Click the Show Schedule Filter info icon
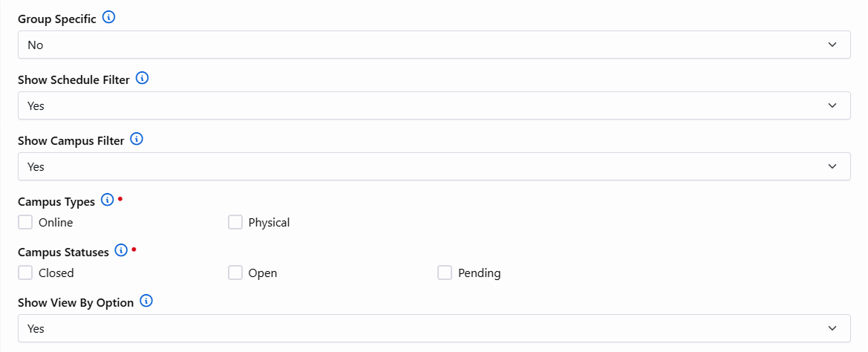Image resolution: width=868 pixels, height=352 pixels. click(x=143, y=79)
